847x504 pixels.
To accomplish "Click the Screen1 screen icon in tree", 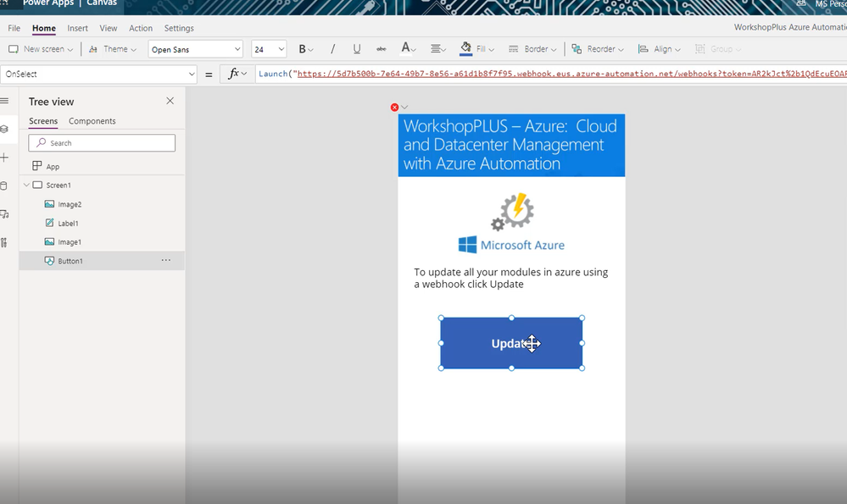I will pyautogui.click(x=37, y=186).
